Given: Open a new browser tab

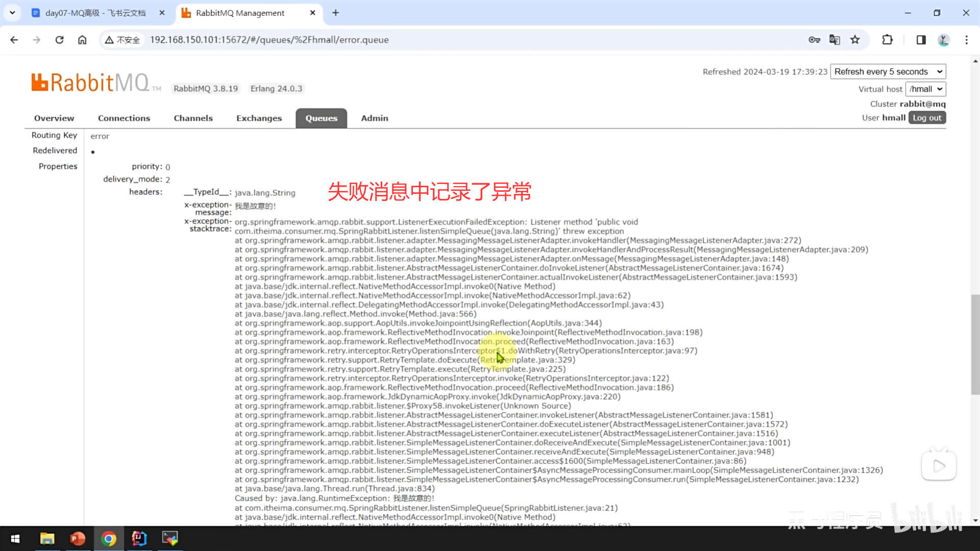Looking at the screenshot, I should (x=335, y=13).
